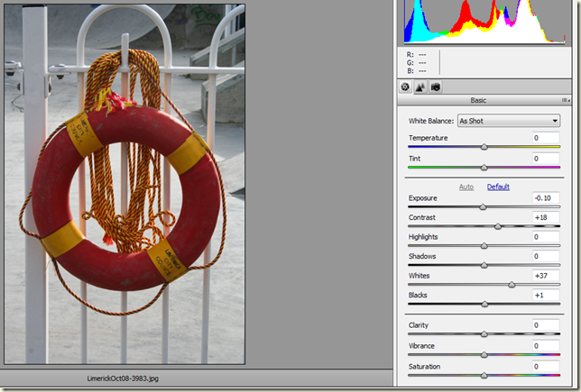Click the Shadows value field
Image resolution: width=581 pixels, height=392 pixels.
tap(546, 257)
